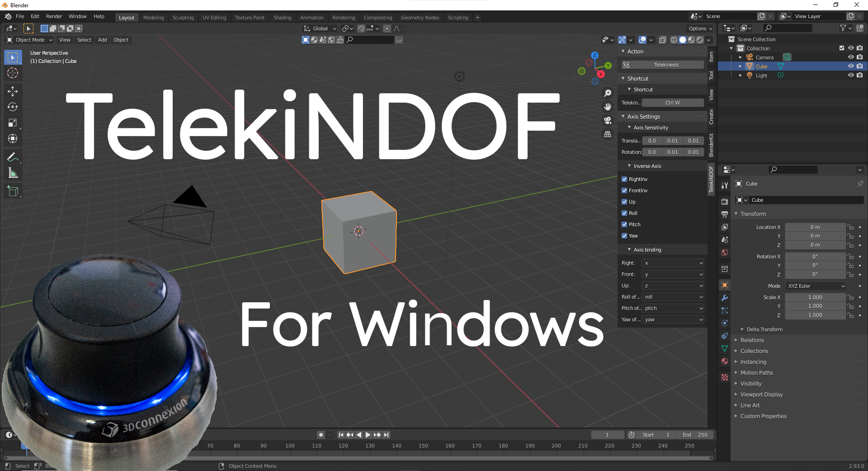Activate the Annotate tool
868x471 pixels.
pos(13,157)
